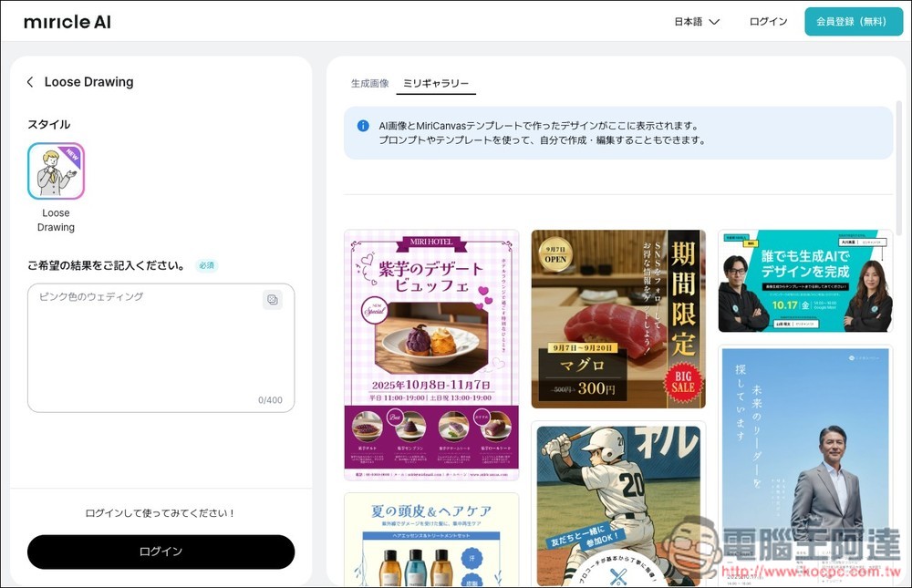Open the baseball player illustration poster
The image size is (912, 588).
pyautogui.click(x=617, y=501)
